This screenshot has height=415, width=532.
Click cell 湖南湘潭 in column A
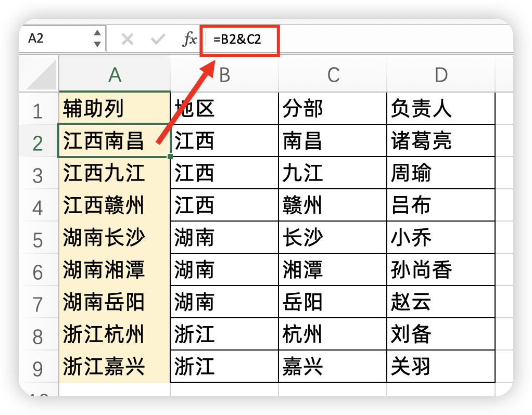point(115,269)
